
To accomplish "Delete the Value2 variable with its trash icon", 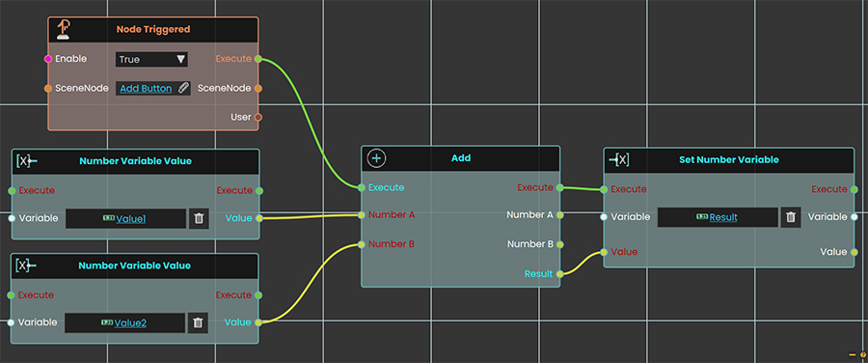I will coord(198,322).
